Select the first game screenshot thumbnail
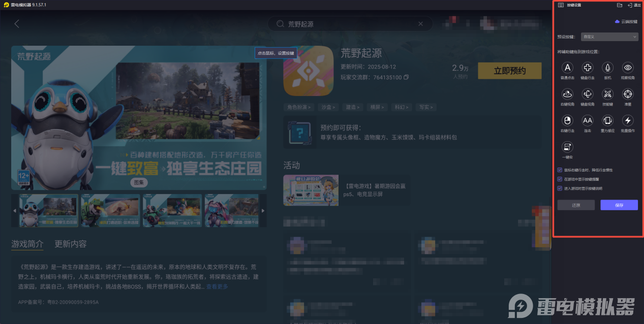Image resolution: width=644 pixels, height=324 pixels. click(x=48, y=210)
